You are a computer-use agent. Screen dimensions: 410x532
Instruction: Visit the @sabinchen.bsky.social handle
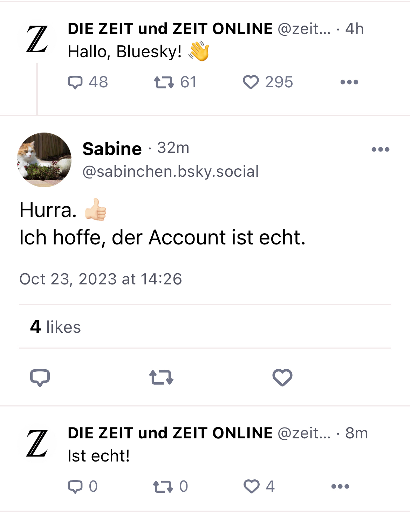pos(170,171)
